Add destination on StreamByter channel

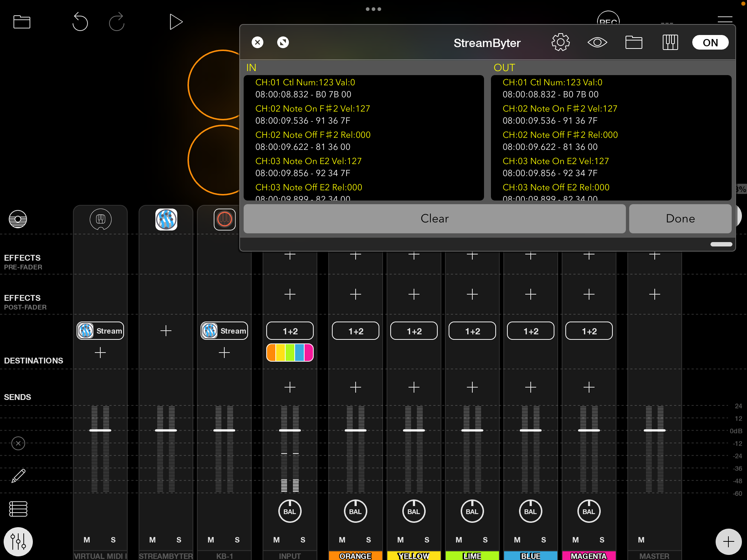[x=166, y=331]
